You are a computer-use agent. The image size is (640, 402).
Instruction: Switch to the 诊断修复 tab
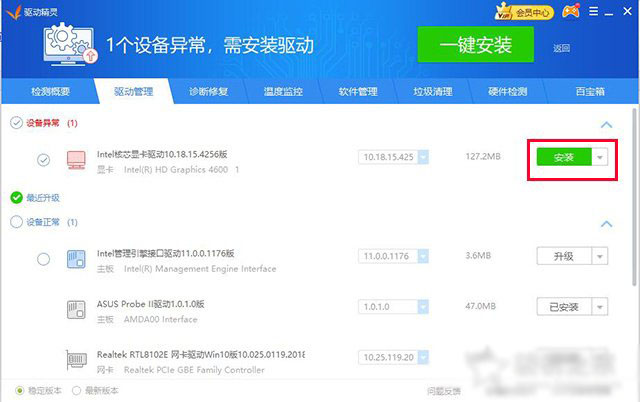(209, 91)
